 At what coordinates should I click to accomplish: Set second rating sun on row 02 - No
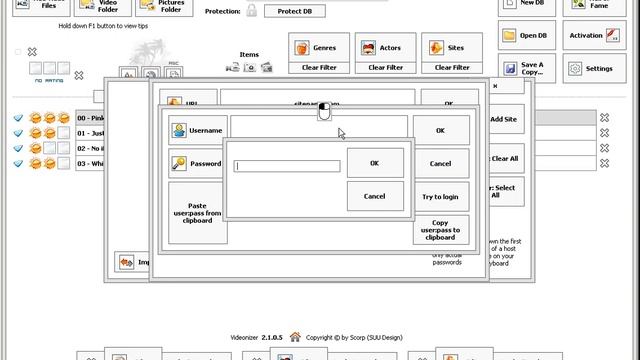[49, 148]
